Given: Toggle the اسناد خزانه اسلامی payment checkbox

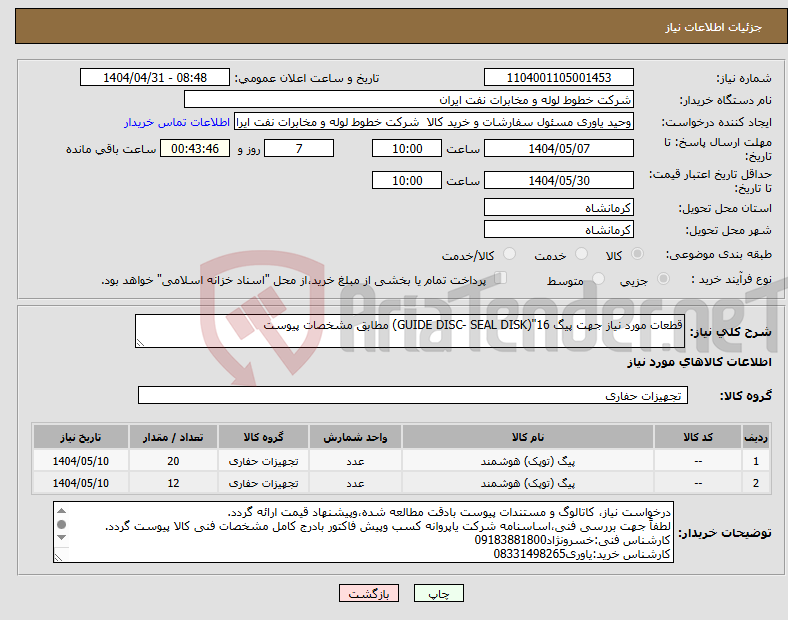Looking at the screenshot, I should tap(501, 278).
